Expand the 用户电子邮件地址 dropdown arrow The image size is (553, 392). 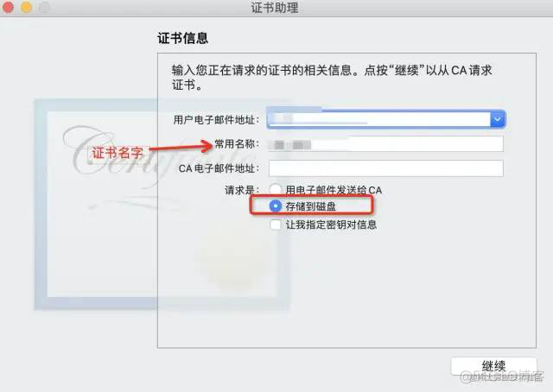coord(498,119)
